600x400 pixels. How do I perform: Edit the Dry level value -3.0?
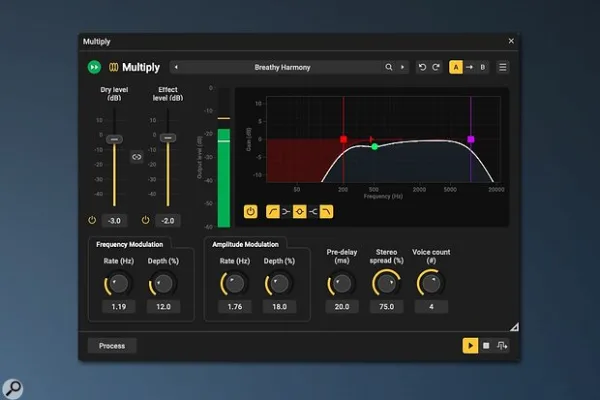coord(114,221)
